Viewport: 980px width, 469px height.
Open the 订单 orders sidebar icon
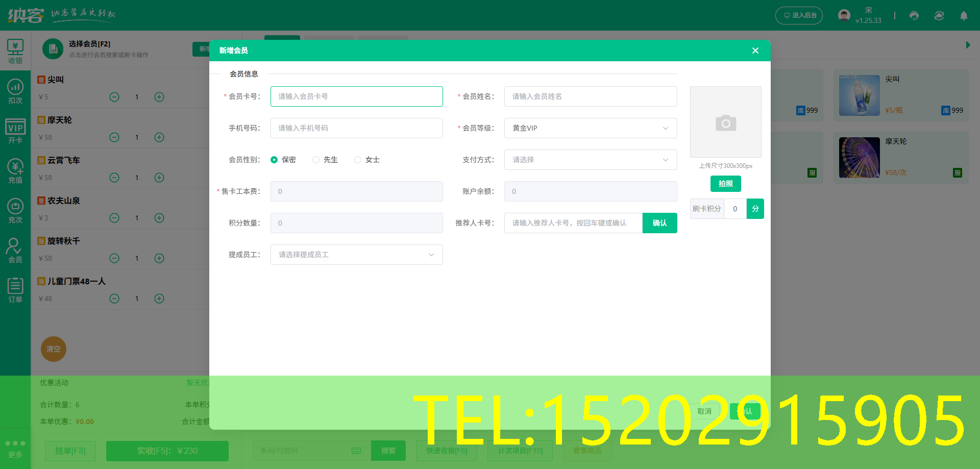point(15,289)
